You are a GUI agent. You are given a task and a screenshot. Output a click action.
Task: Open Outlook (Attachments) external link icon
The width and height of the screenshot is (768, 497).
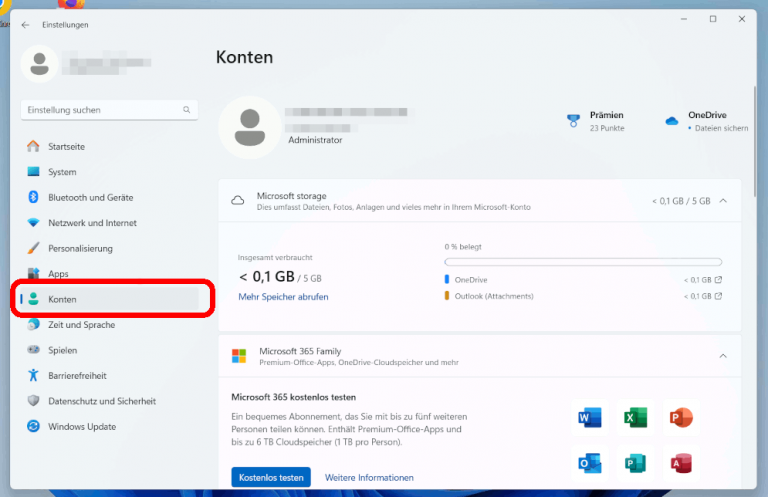[719, 296]
